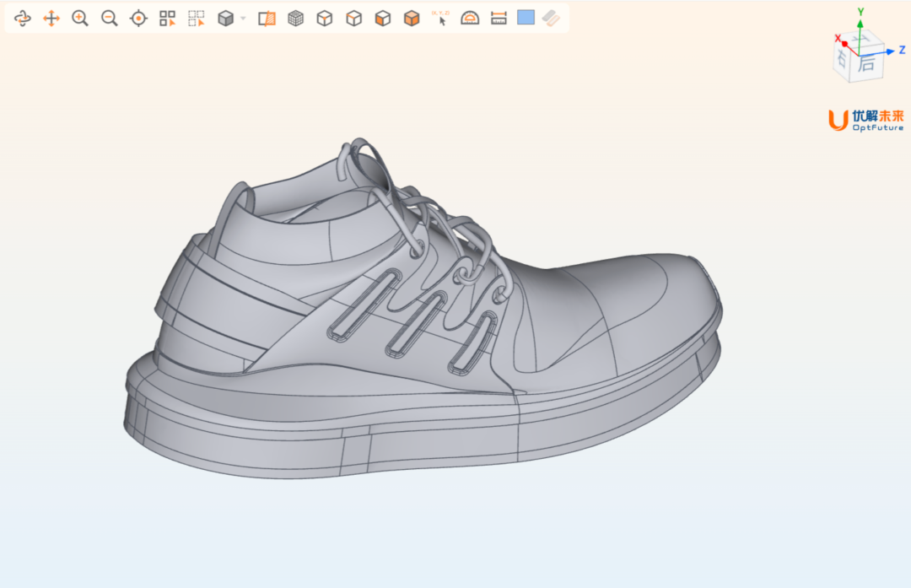Choose the select-objects grid tool

click(167, 19)
